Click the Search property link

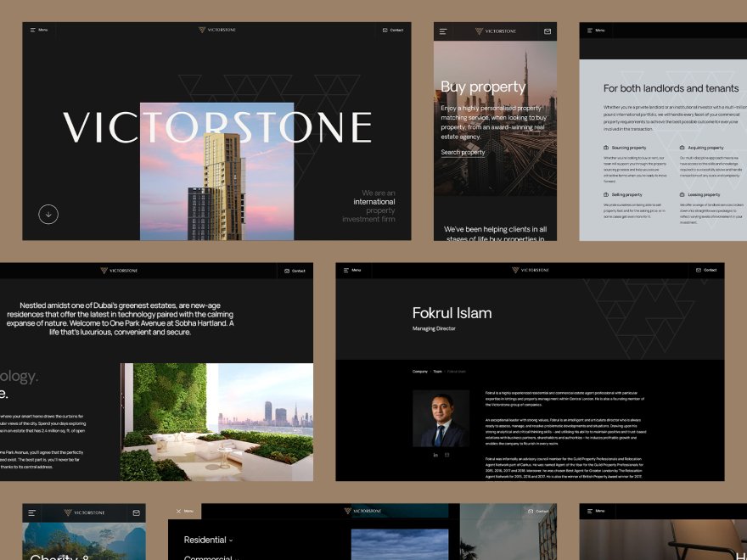tap(461, 152)
